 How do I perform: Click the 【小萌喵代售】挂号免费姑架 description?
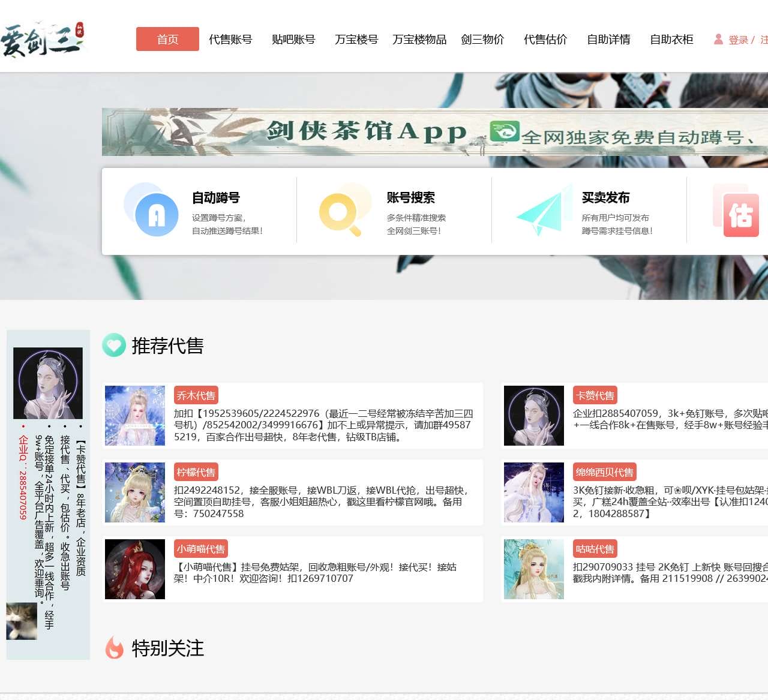[316, 572]
